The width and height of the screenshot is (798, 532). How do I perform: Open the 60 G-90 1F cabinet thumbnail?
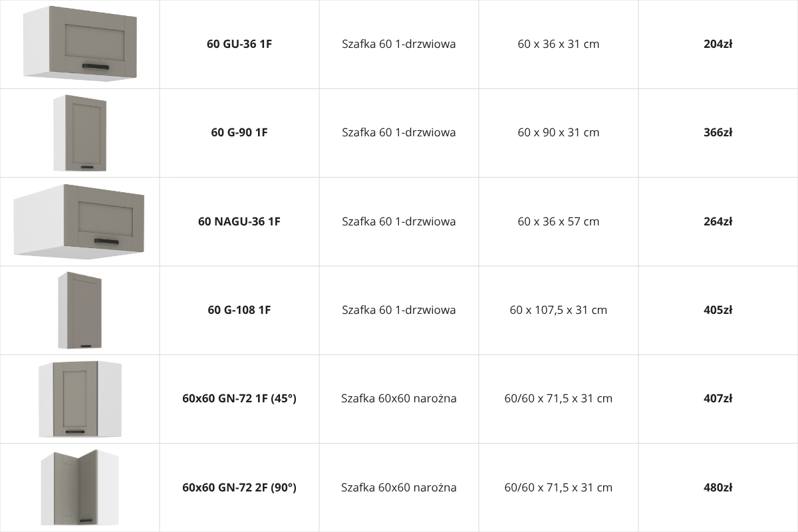(80, 133)
